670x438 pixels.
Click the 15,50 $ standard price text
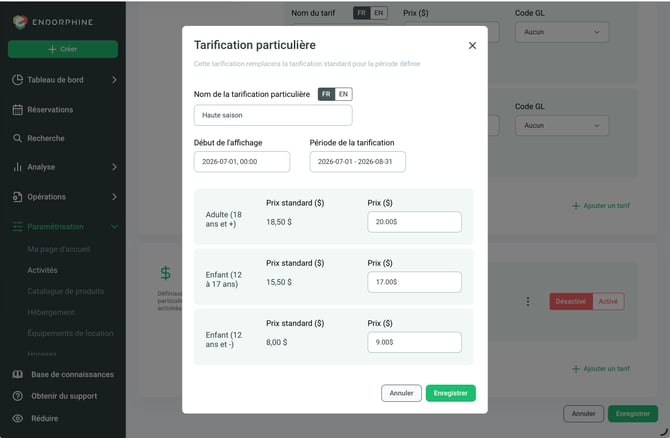279,282
